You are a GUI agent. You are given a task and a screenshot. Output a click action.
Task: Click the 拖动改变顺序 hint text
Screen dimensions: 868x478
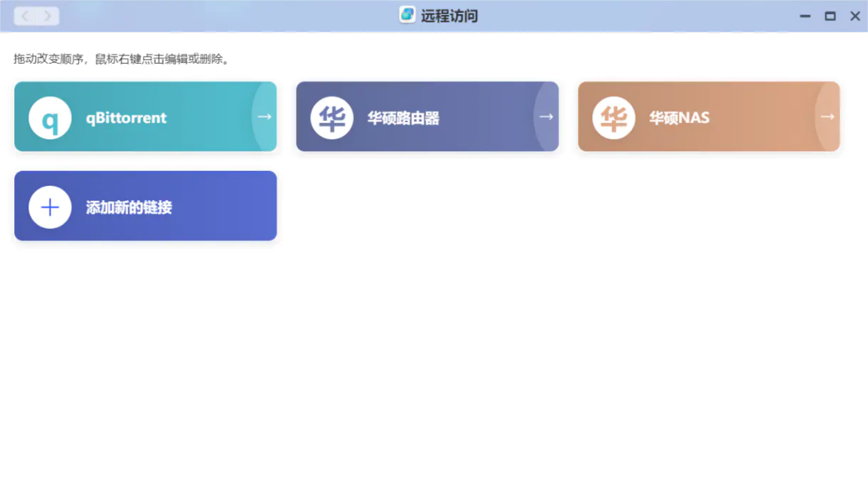click(x=122, y=59)
